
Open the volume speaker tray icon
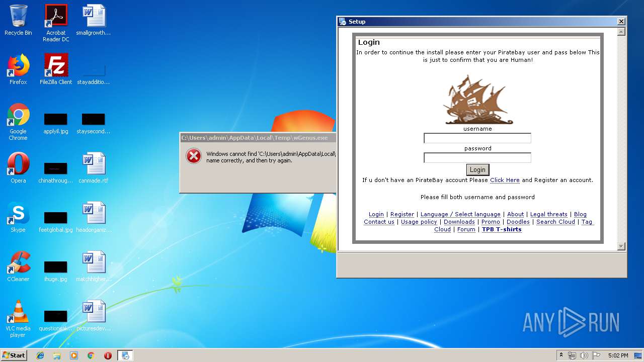[584, 355]
